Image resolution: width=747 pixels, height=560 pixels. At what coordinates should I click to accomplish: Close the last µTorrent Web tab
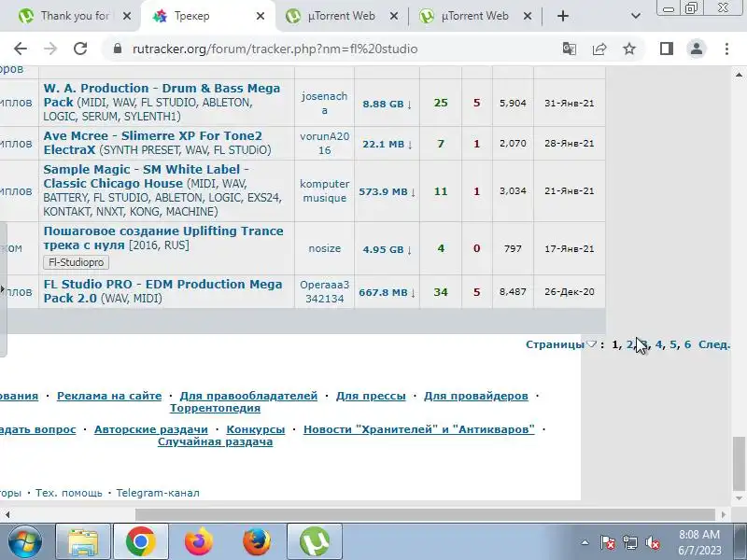pyautogui.click(x=528, y=16)
